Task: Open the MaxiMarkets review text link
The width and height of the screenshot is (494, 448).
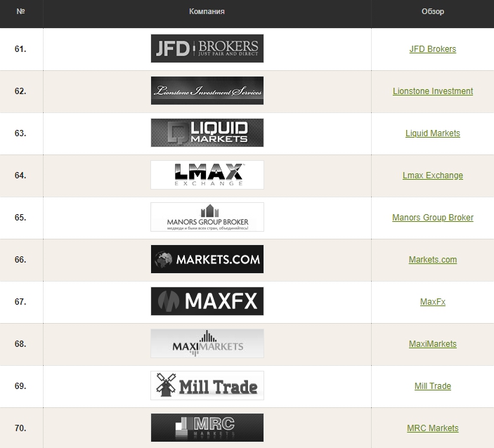Action: (x=432, y=344)
